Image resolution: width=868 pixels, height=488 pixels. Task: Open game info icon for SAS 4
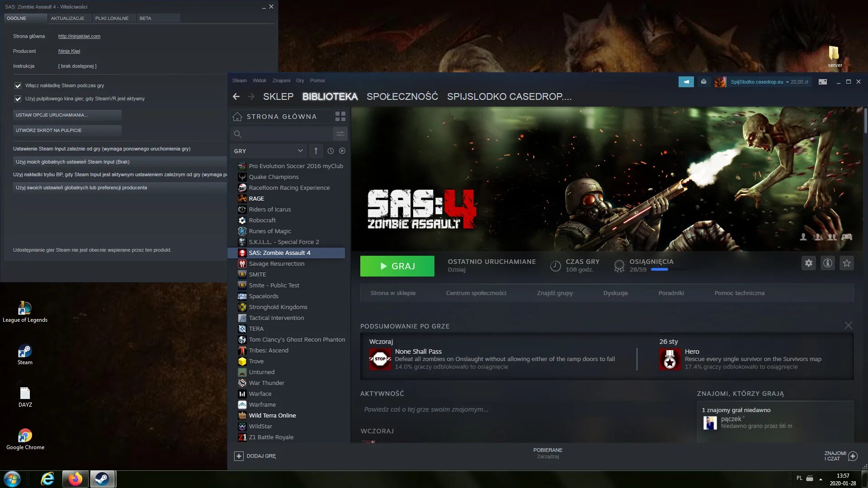pyautogui.click(x=828, y=263)
